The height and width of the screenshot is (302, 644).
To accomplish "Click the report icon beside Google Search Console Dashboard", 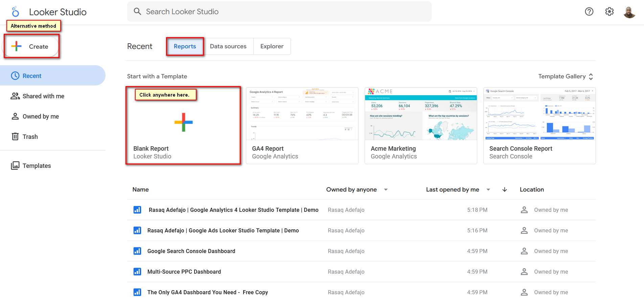I will click(x=137, y=251).
